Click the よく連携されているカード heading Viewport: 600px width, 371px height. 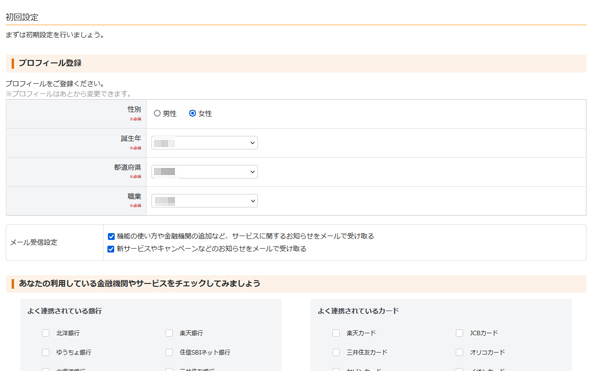pos(358,311)
